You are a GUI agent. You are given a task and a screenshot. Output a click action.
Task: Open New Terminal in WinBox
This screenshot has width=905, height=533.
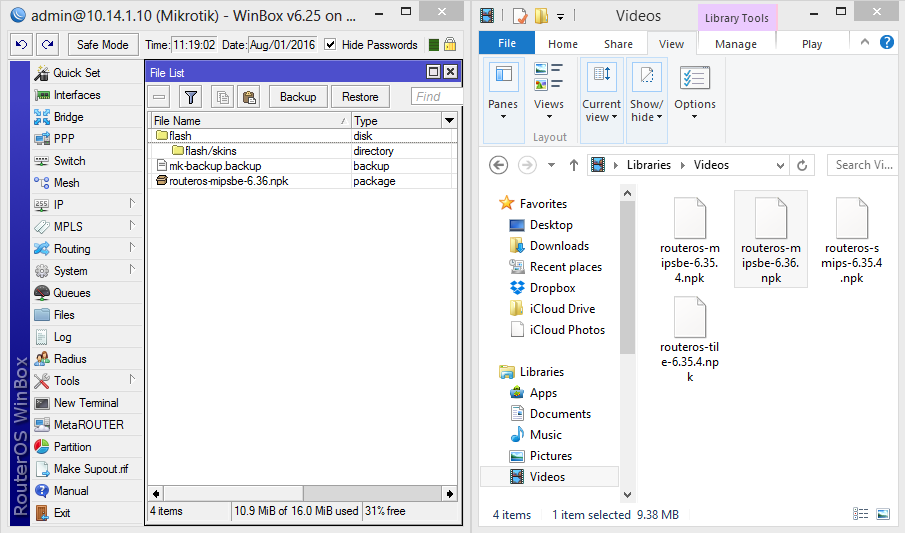pyautogui.click(x=87, y=402)
